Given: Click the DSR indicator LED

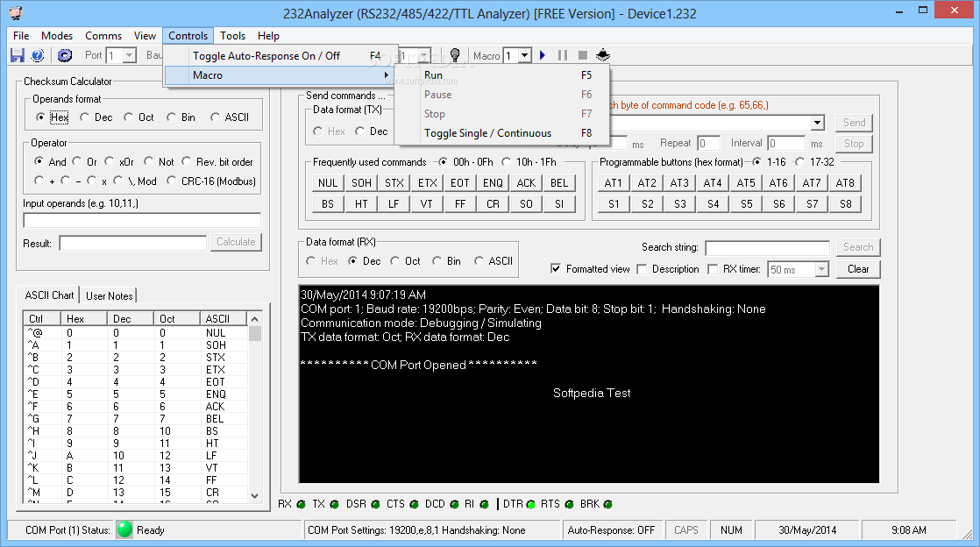Looking at the screenshot, I should coord(375,505).
